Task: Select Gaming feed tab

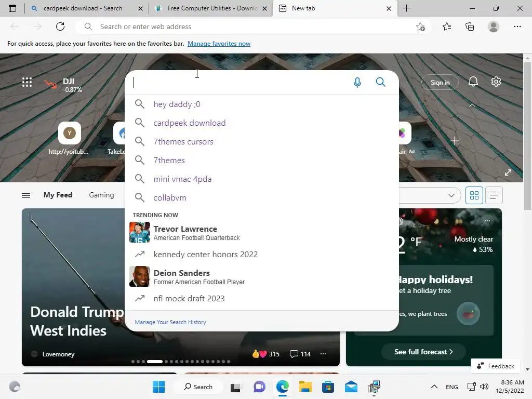Action: (101, 195)
